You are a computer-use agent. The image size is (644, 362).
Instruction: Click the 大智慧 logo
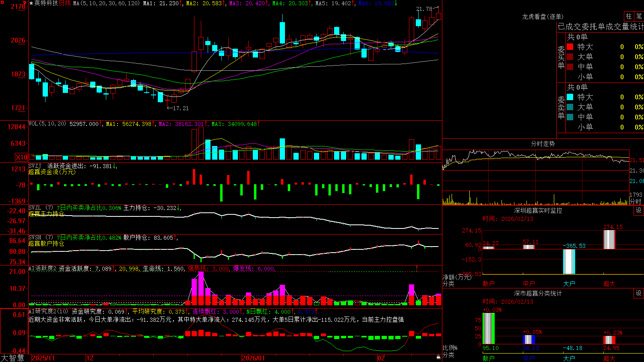[x=12, y=358]
